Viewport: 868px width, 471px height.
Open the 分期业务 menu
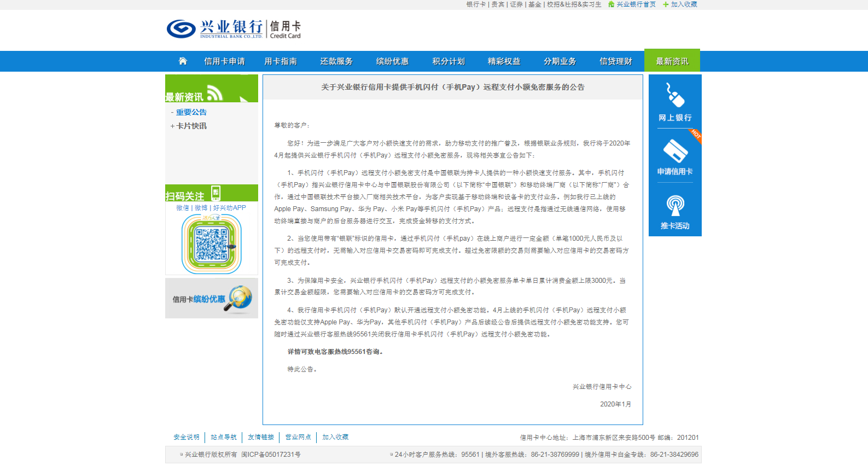click(560, 61)
